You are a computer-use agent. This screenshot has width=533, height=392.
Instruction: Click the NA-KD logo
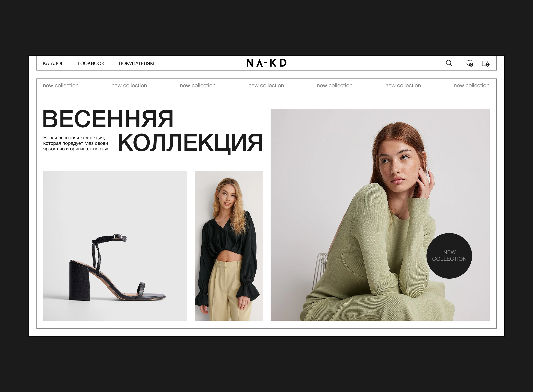click(x=266, y=63)
